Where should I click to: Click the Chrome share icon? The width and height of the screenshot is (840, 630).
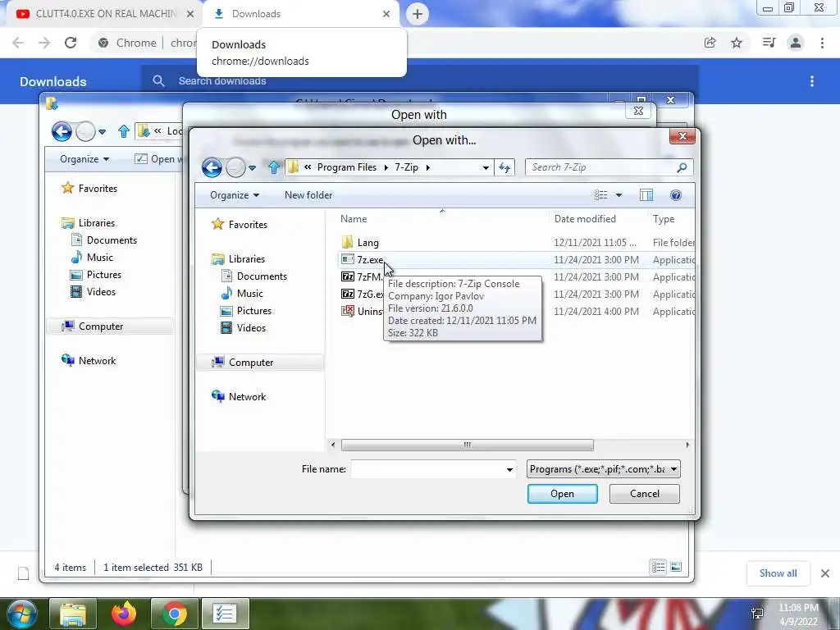(710, 43)
